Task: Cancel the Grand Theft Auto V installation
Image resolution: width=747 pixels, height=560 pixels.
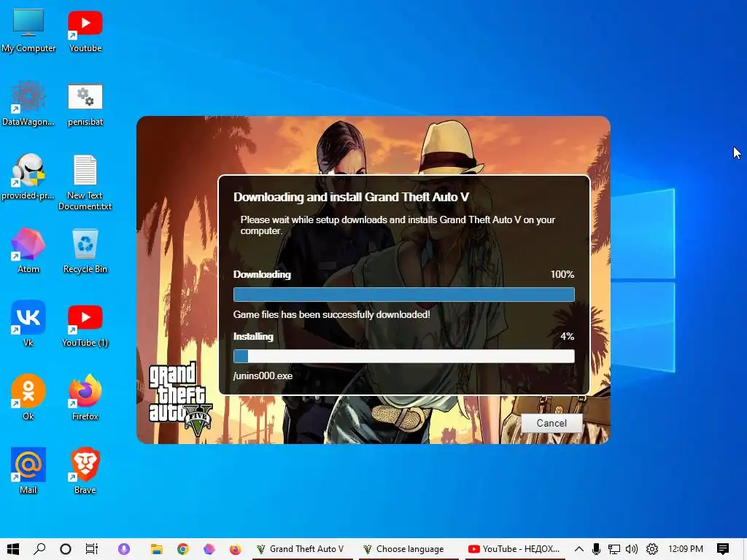Action: tap(551, 423)
